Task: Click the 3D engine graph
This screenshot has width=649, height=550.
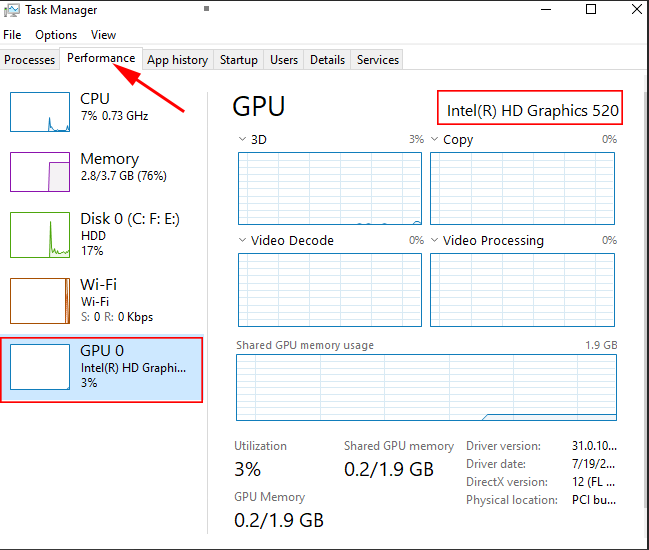Action: [330, 188]
